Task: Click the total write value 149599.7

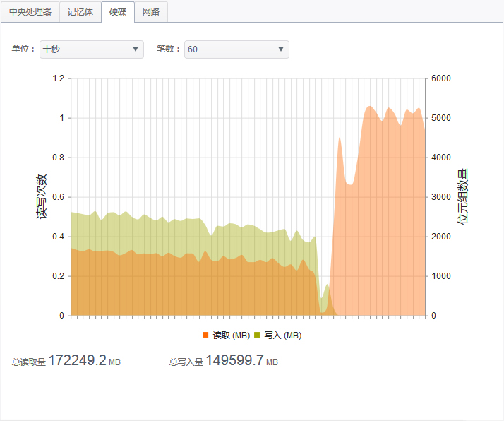Action: [234, 361]
